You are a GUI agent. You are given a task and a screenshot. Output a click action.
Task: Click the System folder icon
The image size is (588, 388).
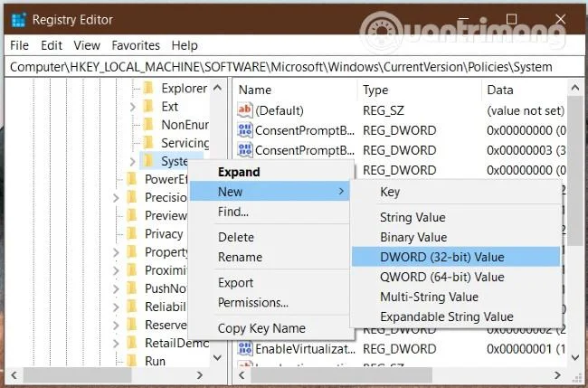click(x=148, y=161)
